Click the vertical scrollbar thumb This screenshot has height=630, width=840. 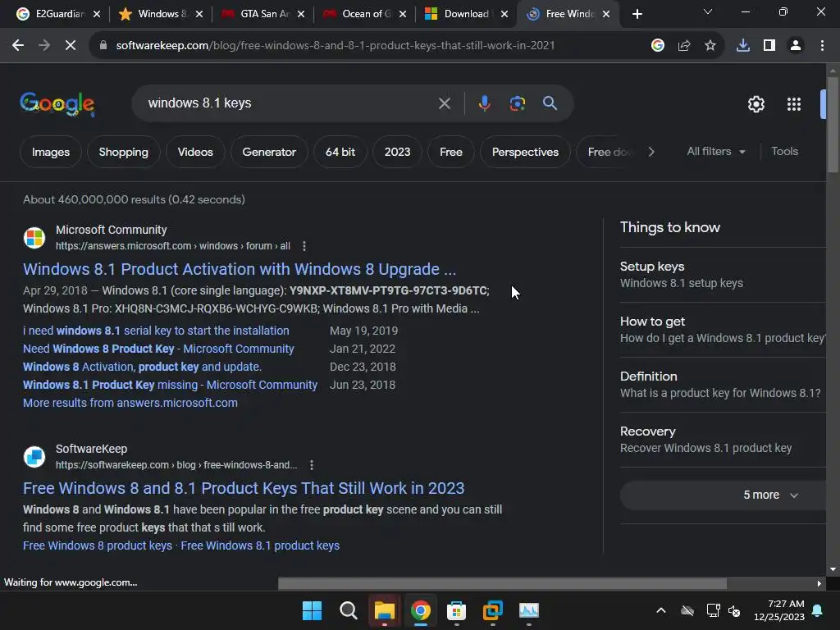[x=833, y=125]
